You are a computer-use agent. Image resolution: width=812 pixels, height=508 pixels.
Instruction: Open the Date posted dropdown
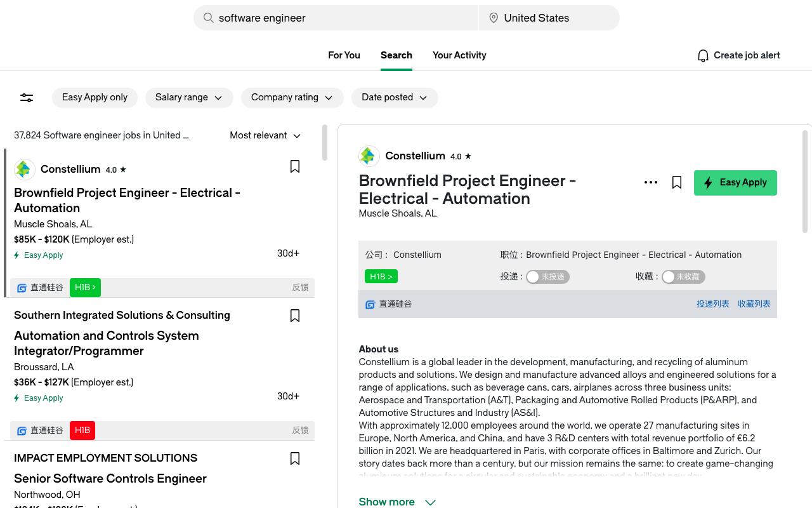pyautogui.click(x=395, y=98)
